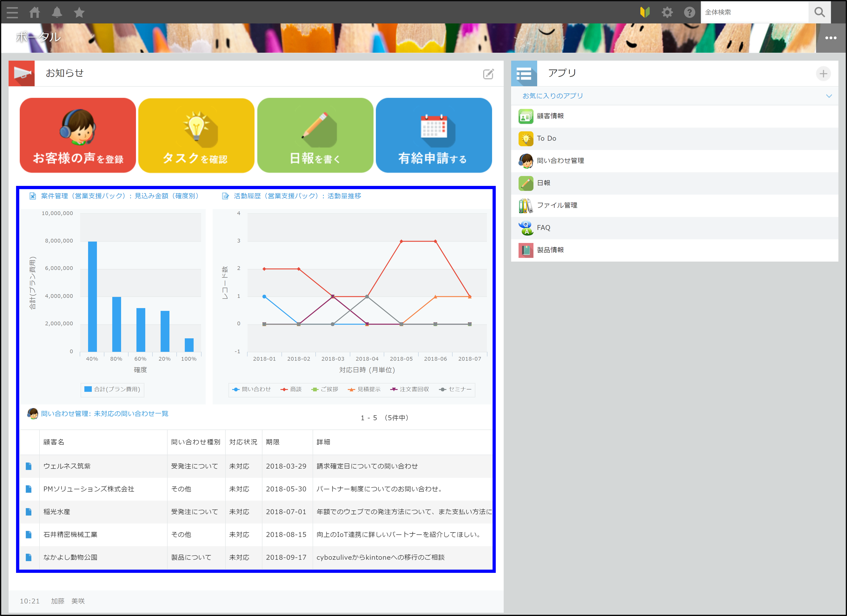847x616 pixels.
Task: Click the help question mark icon
Action: coord(689,12)
